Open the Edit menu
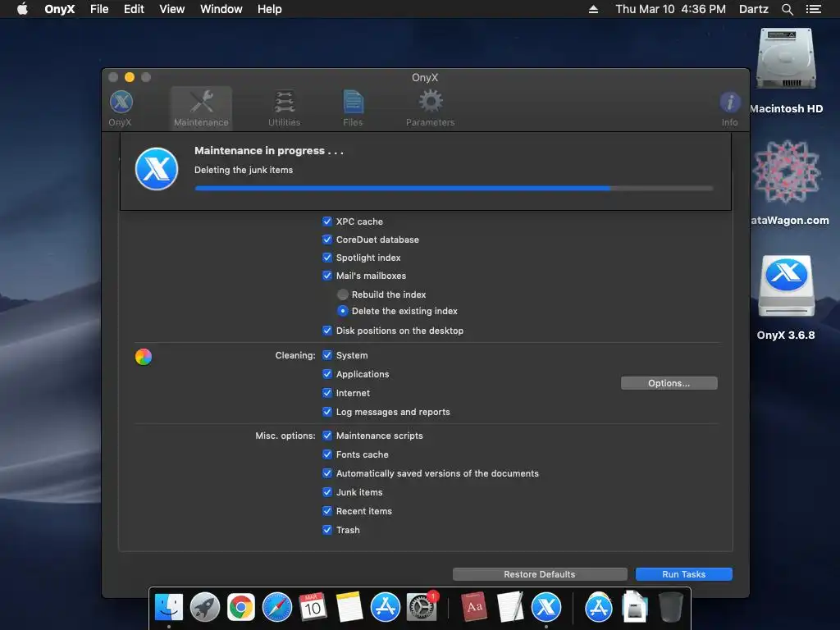Screen dimensions: 840x630 tap(134, 9)
